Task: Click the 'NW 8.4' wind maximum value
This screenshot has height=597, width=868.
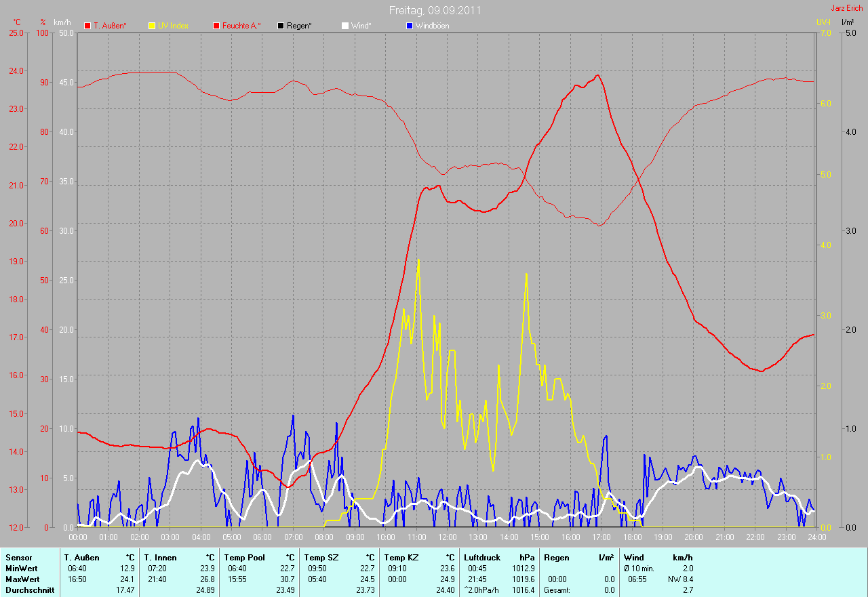Action: [x=680, y=579]
